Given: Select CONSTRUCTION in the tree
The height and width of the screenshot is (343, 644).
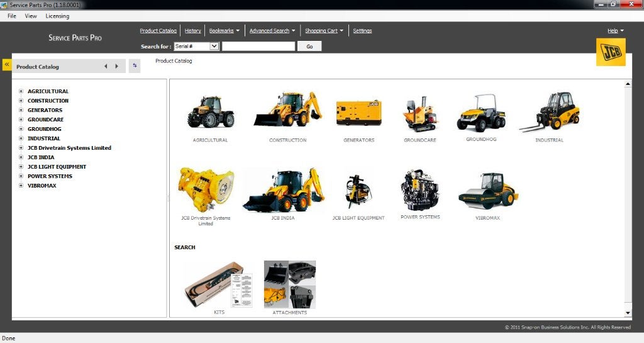Looking at the screenshot, I should (x=48, y=101).
